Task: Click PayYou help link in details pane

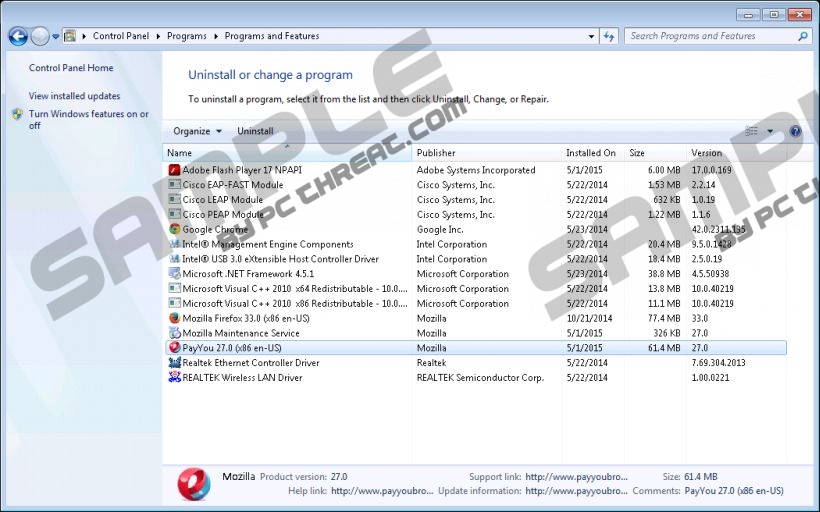Action: pyautogui.click(x=382, y=491)
